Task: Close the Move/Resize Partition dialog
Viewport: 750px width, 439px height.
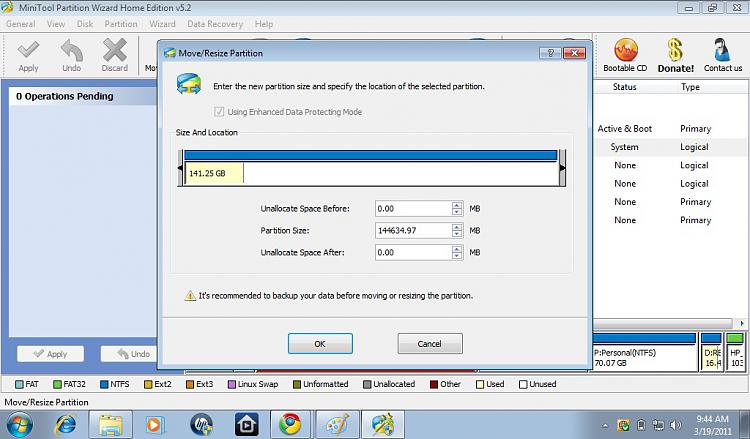Action: tap(574, 53)
